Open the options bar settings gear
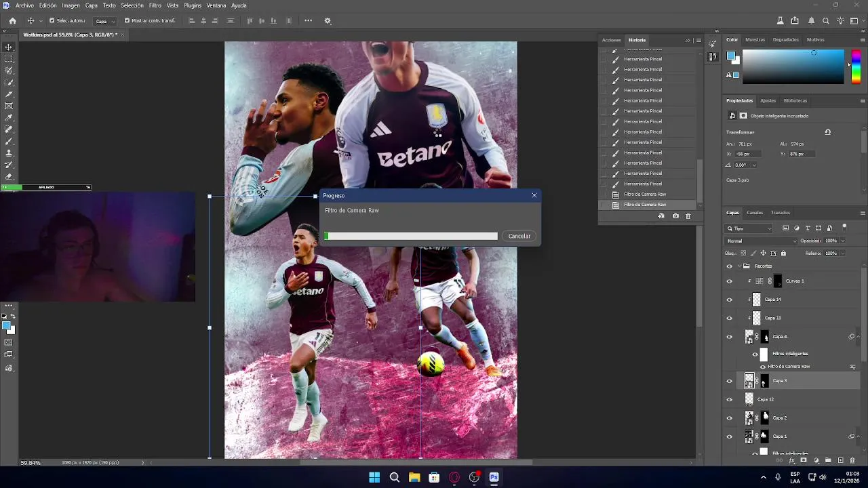 [328, 20]
